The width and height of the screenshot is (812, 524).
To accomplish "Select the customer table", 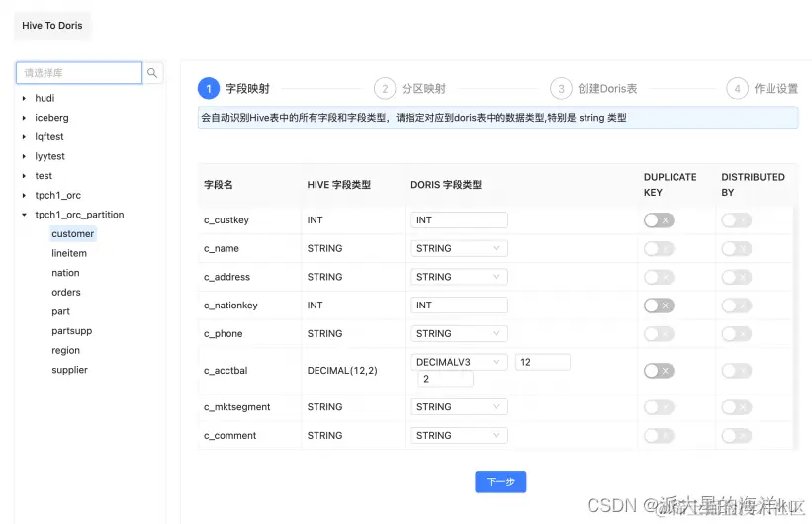I will pyautogui.click(x=73, y=234).
